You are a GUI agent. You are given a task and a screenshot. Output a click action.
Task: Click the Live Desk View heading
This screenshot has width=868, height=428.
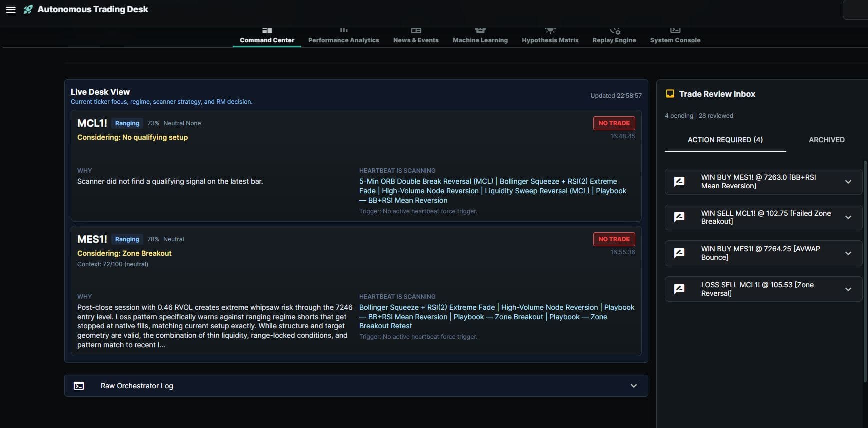pyautogui.click(x=100, y=92)
